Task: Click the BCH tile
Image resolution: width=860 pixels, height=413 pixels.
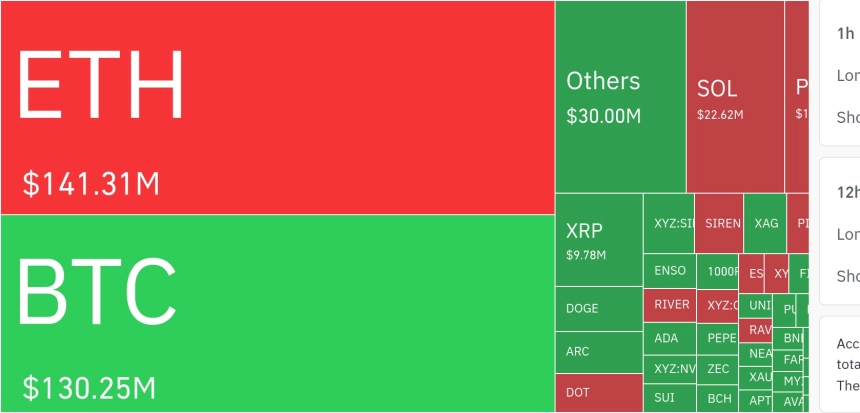Action: pyautogui.click(x=719, y=398)
